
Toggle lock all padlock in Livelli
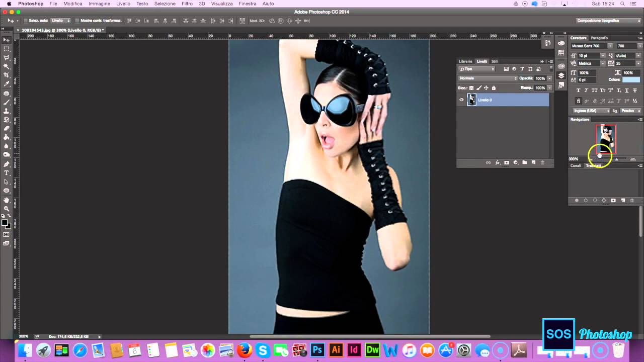pos(494,88)
